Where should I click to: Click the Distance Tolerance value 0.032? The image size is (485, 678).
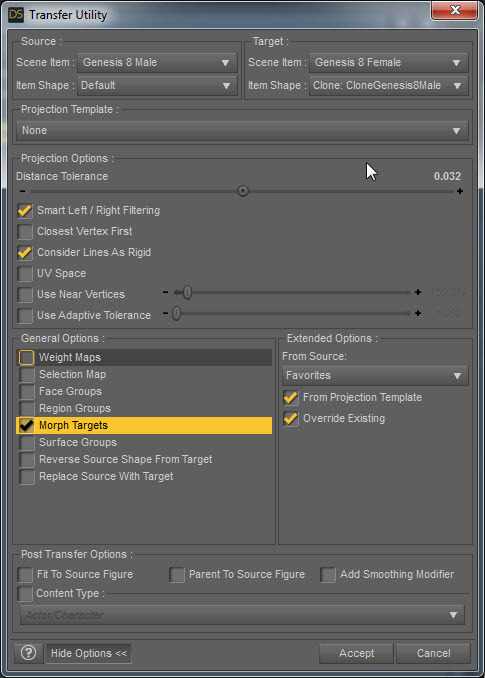(x=447, y=176)
